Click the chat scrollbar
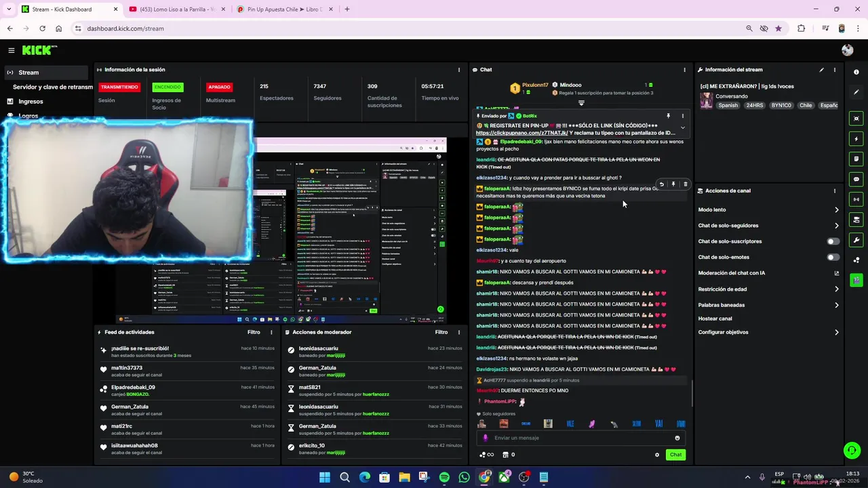 691,393
